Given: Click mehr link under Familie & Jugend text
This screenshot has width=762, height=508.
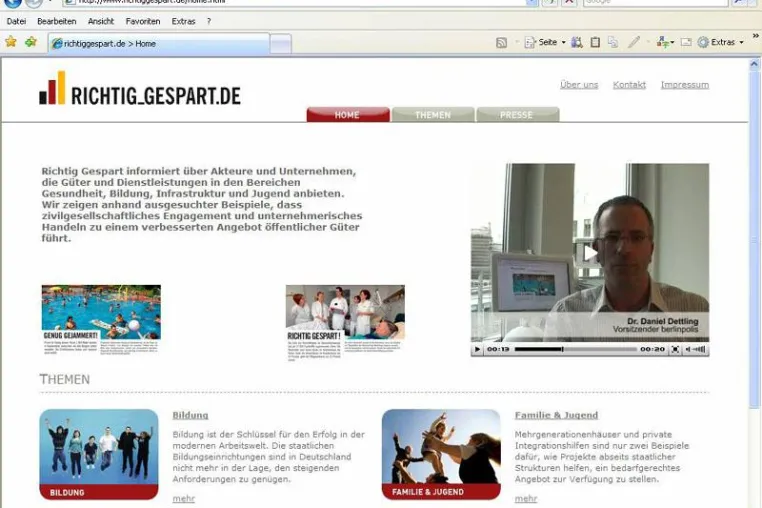Looking at the screenshot, I should pyautogui.click(x=526, y=498).
